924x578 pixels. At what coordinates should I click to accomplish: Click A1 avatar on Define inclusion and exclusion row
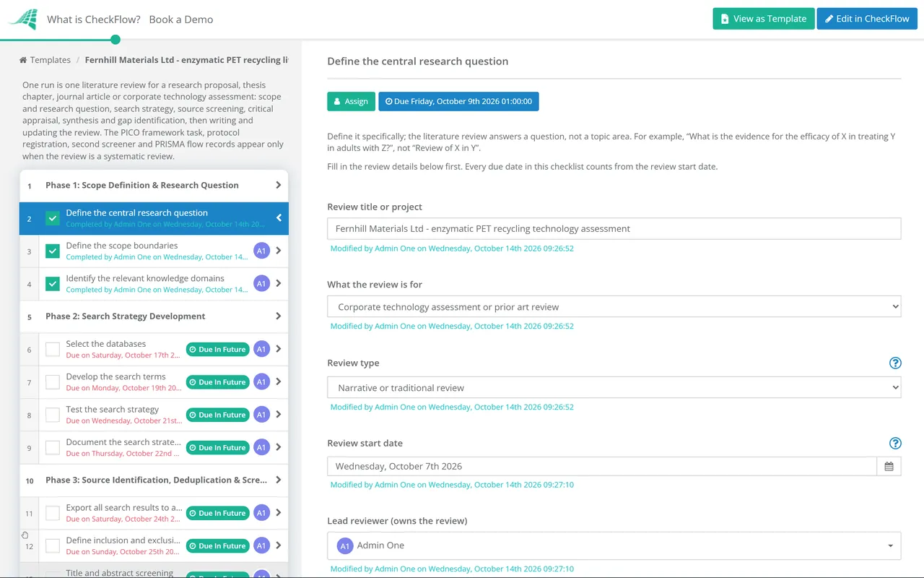[x=261, y=545]
